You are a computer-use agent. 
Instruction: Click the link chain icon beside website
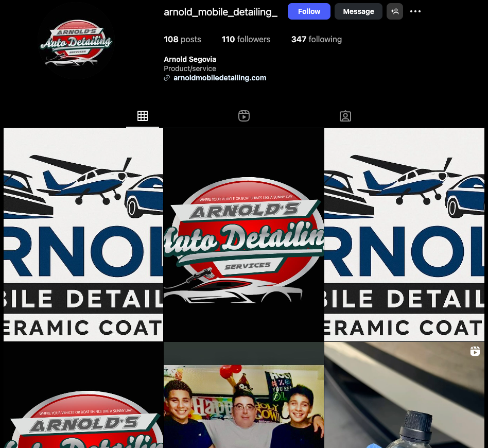167,78
